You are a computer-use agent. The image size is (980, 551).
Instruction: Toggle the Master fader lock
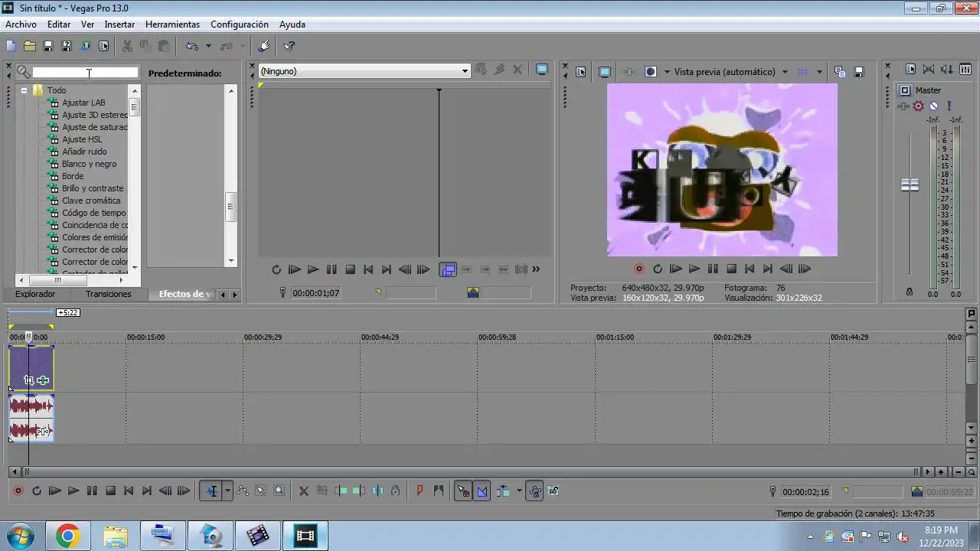tap(910, 292)
